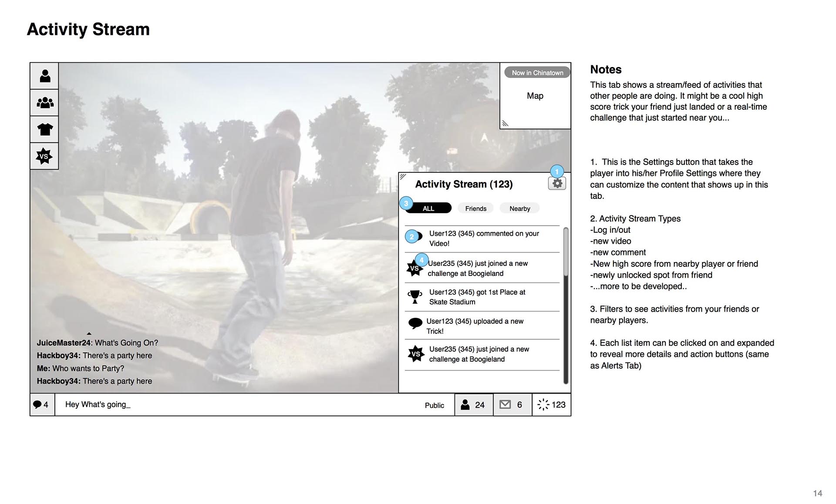
Task: Filter activity stream by Nearby
Action: 519,208
